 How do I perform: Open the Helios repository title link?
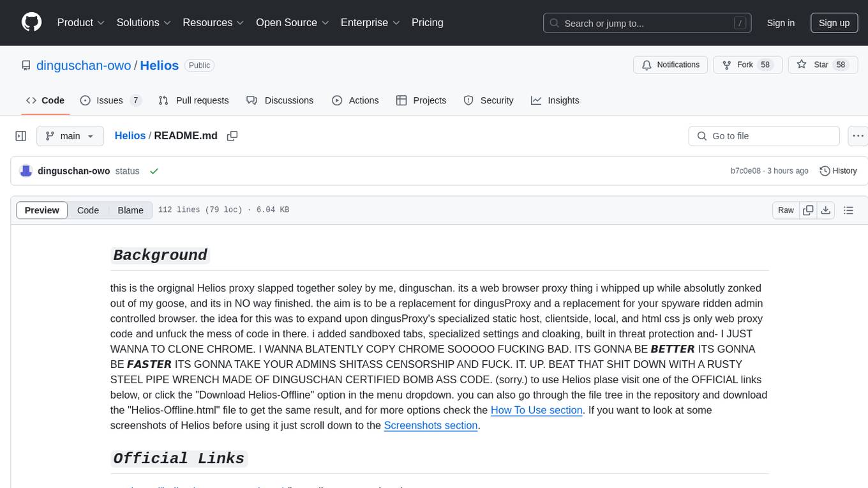[x=160, y=65]
